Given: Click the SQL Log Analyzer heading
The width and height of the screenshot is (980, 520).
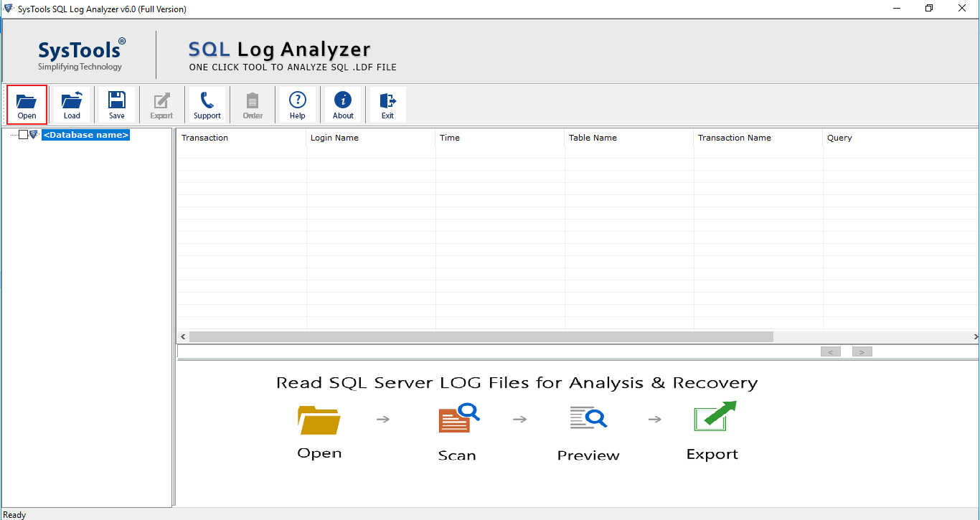Looking at the screenshot, I should pyautogui.click(x=279, y=49).
